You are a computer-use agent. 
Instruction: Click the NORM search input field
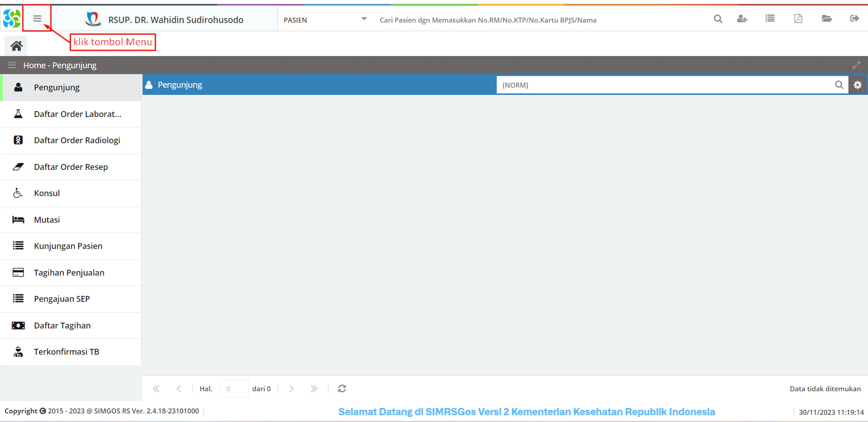point(665,85)
